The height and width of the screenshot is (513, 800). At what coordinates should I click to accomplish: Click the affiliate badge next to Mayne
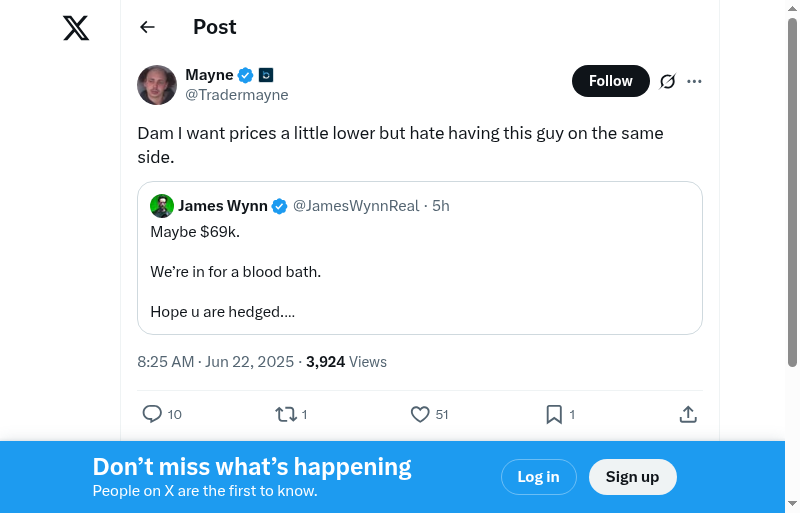tap(266, 75)
